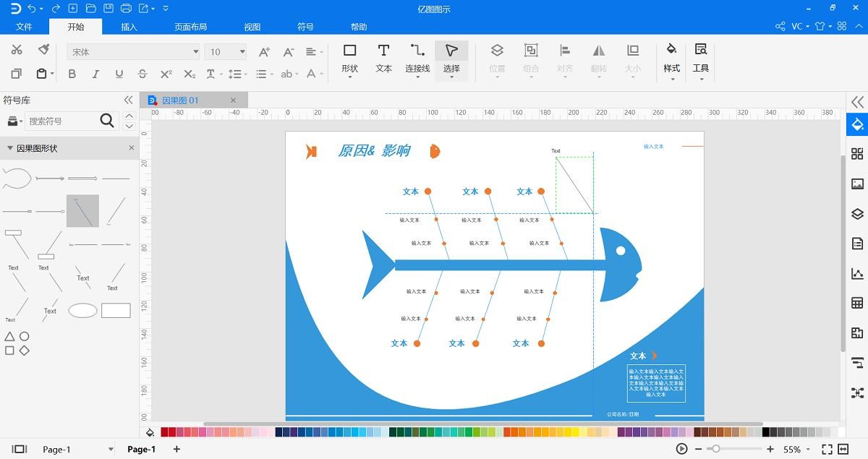Open the image panel in right sidebar
Viewport: 868px width, 459px height.
tap(857, 184)
